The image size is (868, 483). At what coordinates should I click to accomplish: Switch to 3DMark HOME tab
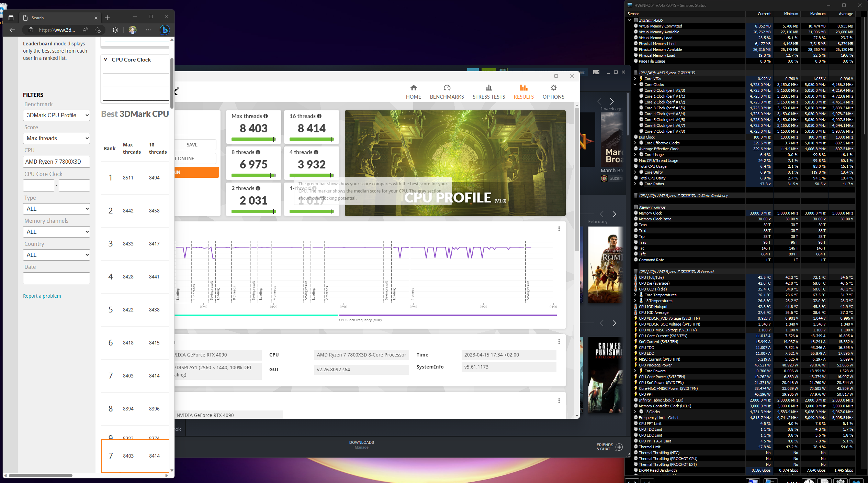(x=414, y=92)
